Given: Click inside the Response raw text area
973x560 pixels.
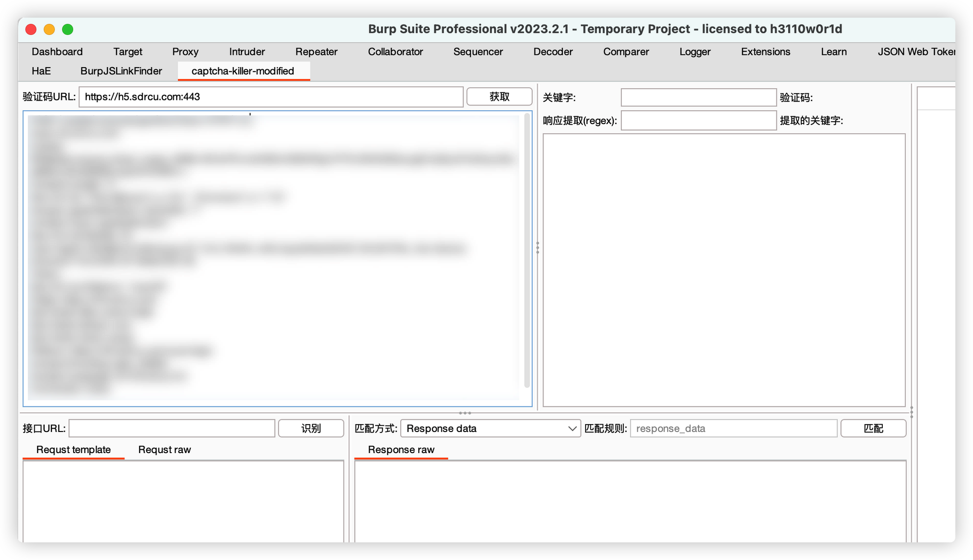Looking at the screenshot, I should pos(630,501).
